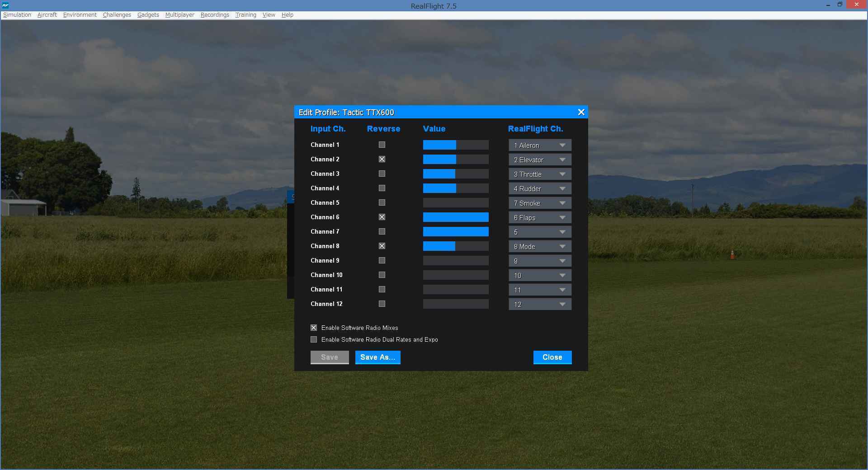Check Reverse box for Channel 12
This screenshot has height=470, width=868.
point(382,304)
